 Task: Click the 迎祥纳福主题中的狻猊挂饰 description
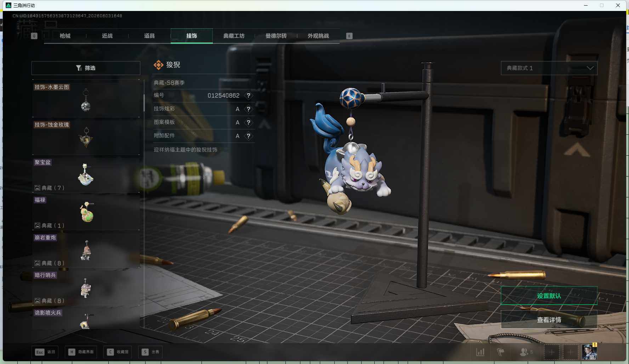186,150
